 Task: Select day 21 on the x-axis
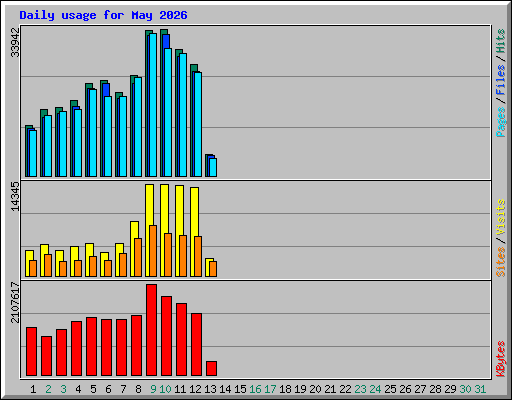(x=330, y=389)
